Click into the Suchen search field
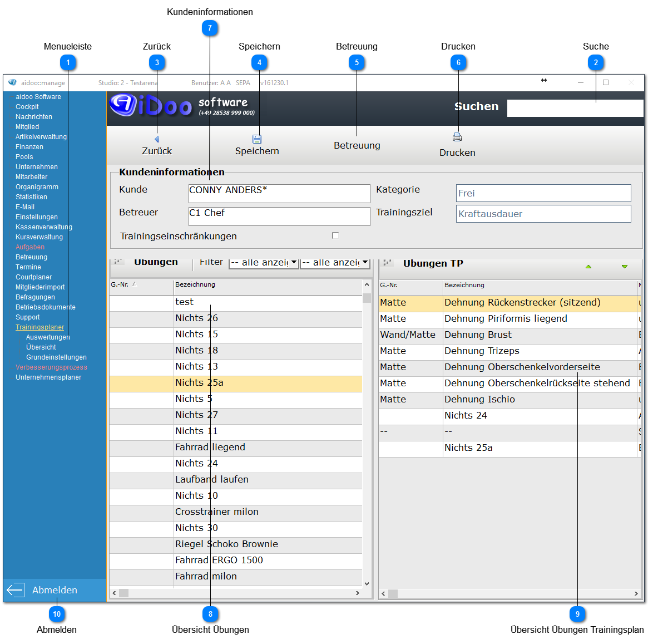Image resolution: width=653 pixels, height=644 pixels. [x=575, y=108]
